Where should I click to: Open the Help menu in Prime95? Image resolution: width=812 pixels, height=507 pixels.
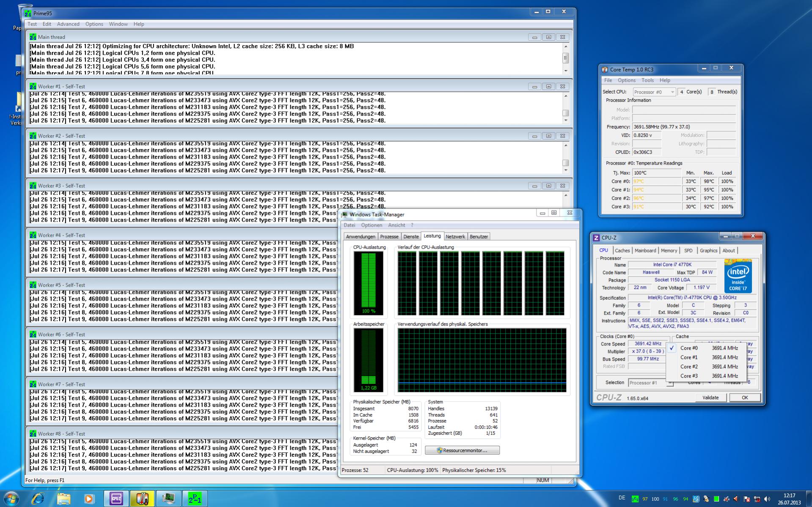click(139, 24)
